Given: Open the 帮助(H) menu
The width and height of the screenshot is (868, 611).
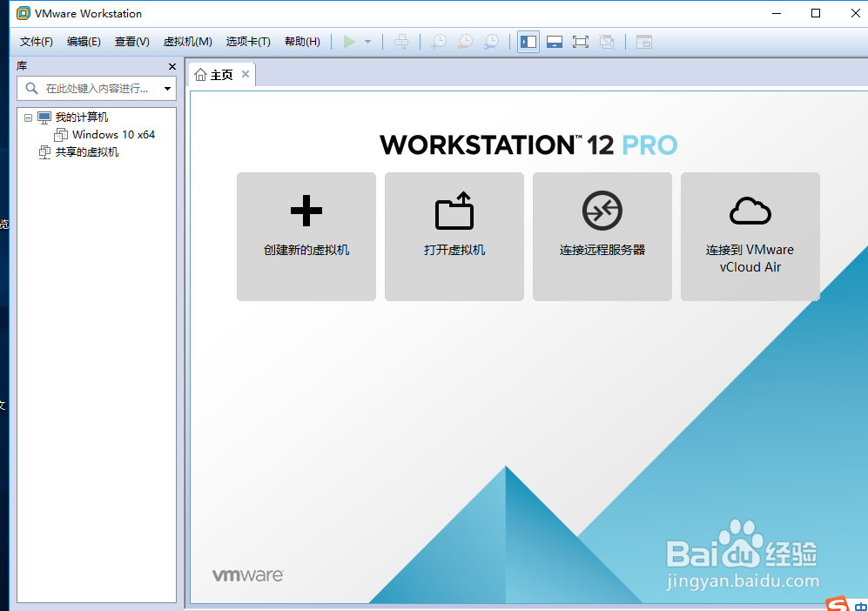Looking at the screenshot, I should pyautogui.click(x=302, y=42).
